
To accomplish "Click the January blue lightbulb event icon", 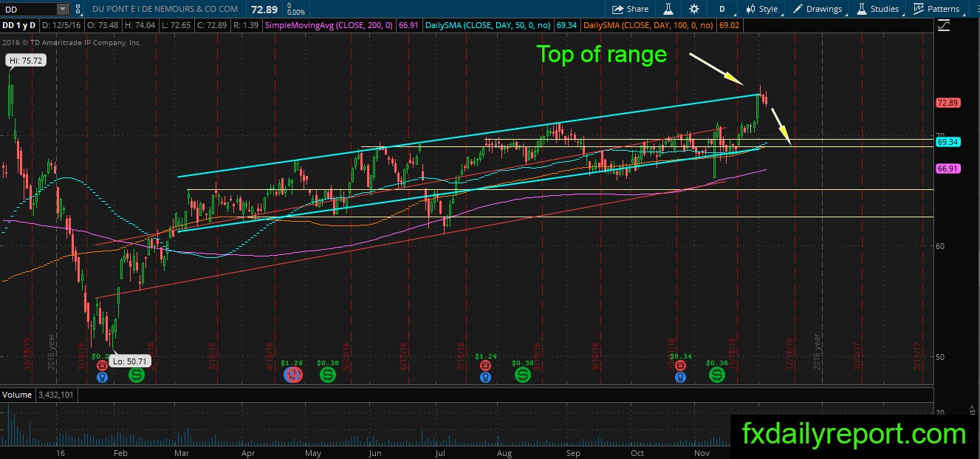I will (x=101, y=376).
